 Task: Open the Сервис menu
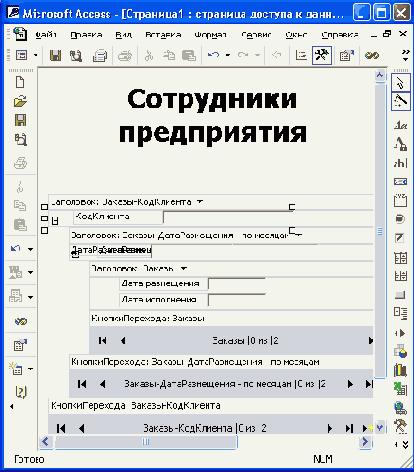tap(256, 34)
